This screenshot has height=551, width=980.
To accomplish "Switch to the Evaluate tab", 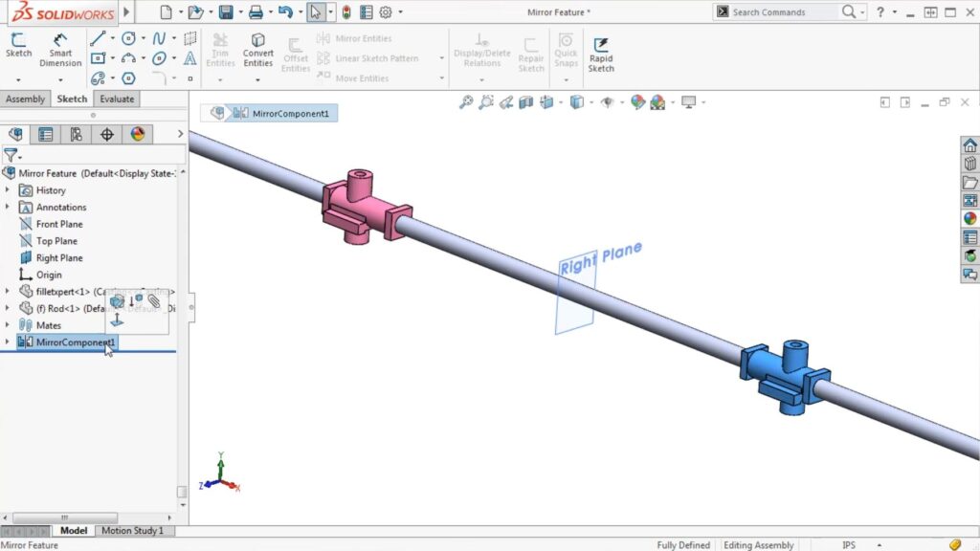I will [117, 99].
